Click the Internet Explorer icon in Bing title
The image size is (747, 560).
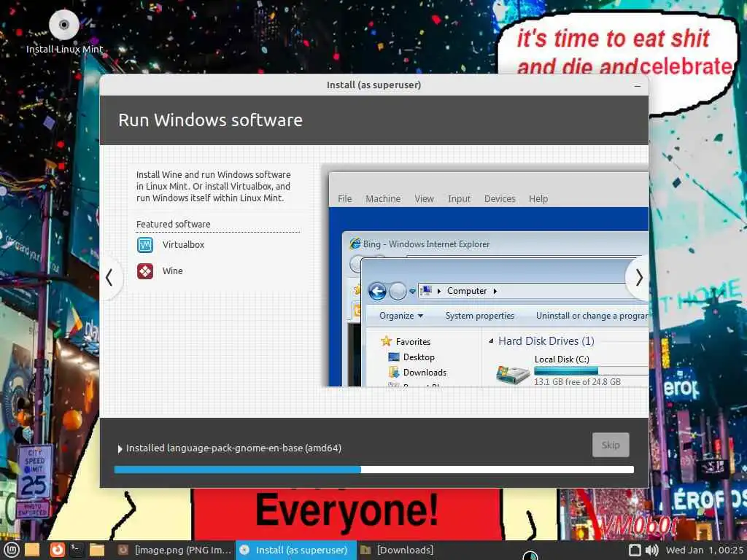pyautogui.click(x=355, y=244)
